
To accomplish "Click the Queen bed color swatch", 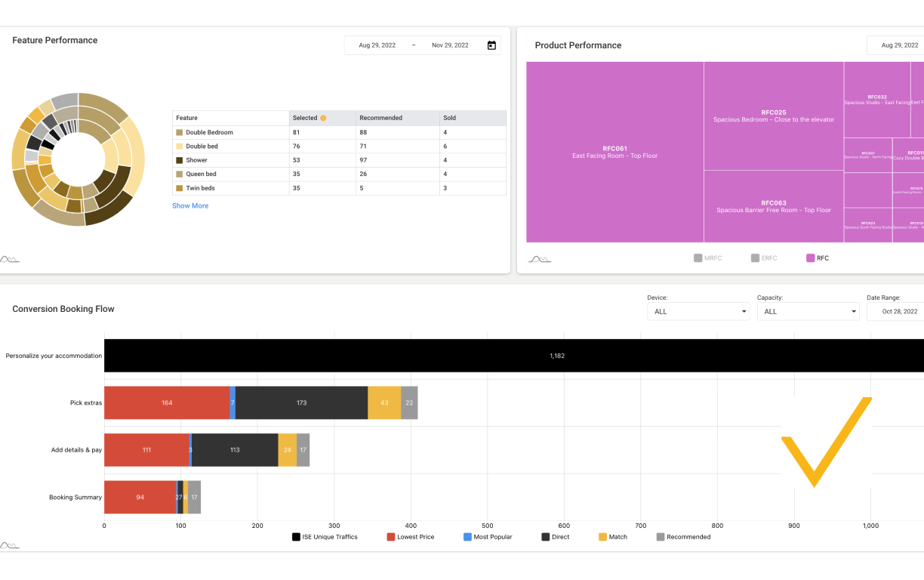I will 179,174.
